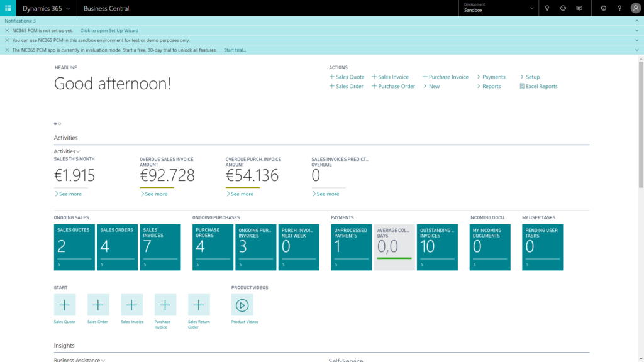This screenshot has width=644, height=362.
Task: Create a new Purchase Invoice from Actions
Action: (445, 77)
